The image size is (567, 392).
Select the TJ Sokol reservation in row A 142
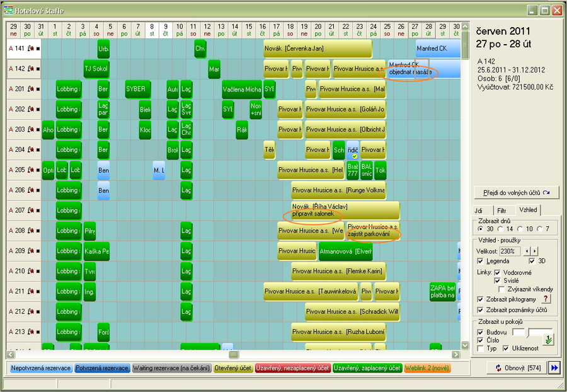click(96, 69)
